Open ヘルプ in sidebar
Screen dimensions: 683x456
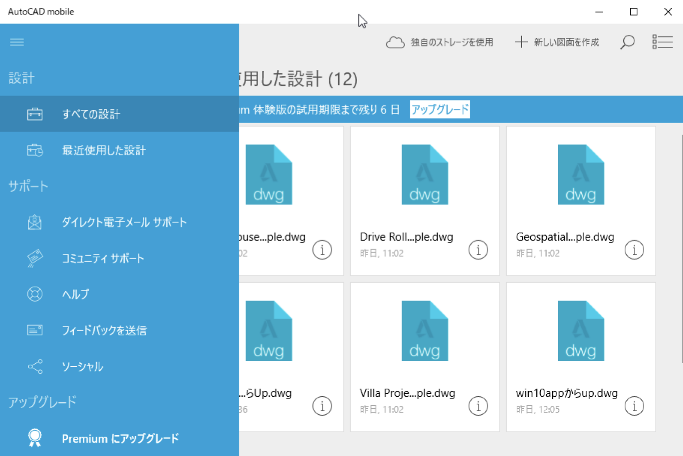(119, 294)
